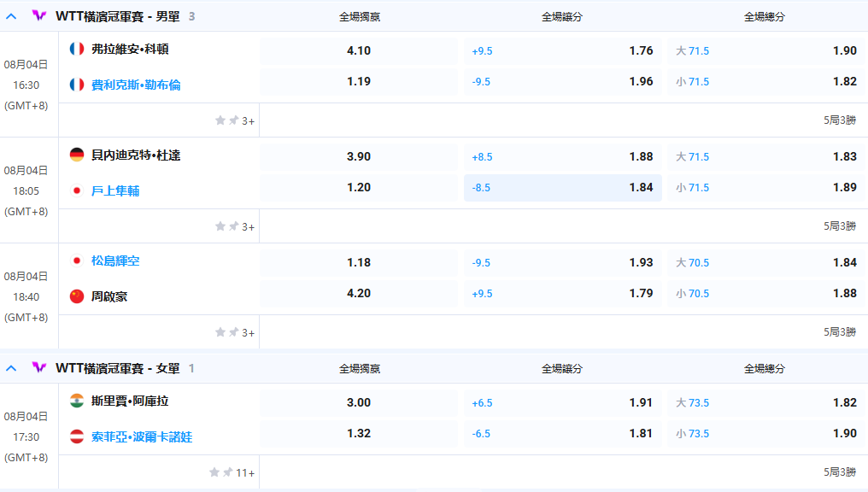Pick handicap -9.5 at 1.93 for 松島輝空
The height and width of the screenshot is (492, 868).
point(562,262)
